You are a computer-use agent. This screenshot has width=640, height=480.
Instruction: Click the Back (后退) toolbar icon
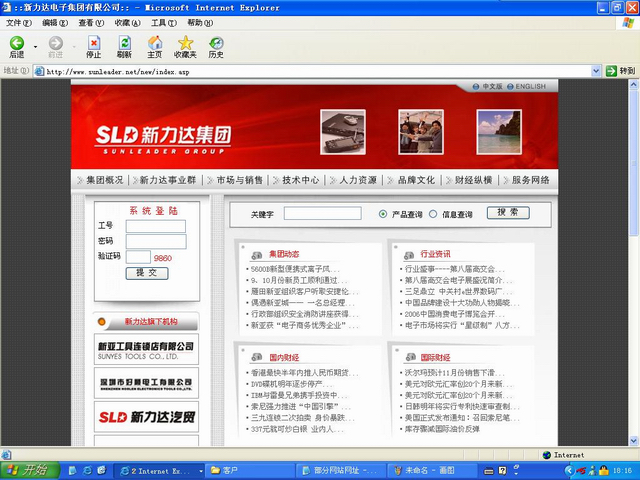click(x=16, y=44)
